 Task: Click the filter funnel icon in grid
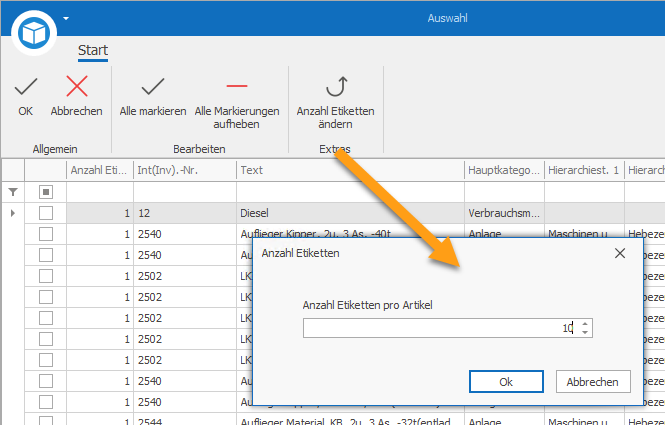(x=13, y=192)
